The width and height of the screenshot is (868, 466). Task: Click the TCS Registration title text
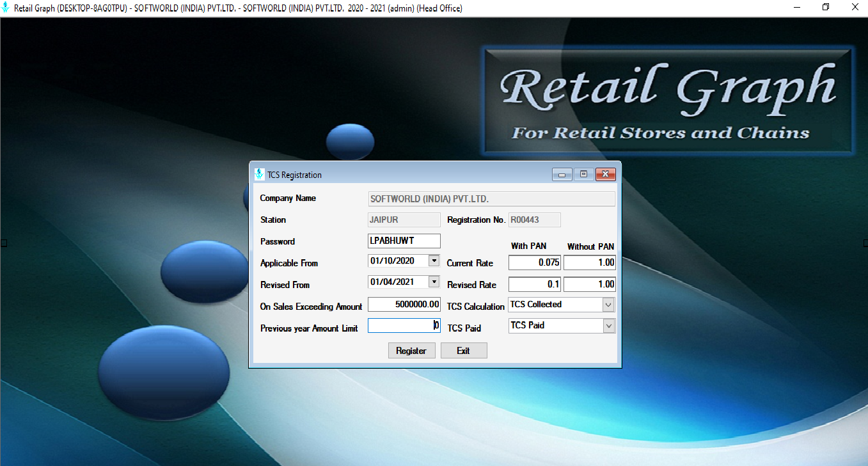(295, 175)
